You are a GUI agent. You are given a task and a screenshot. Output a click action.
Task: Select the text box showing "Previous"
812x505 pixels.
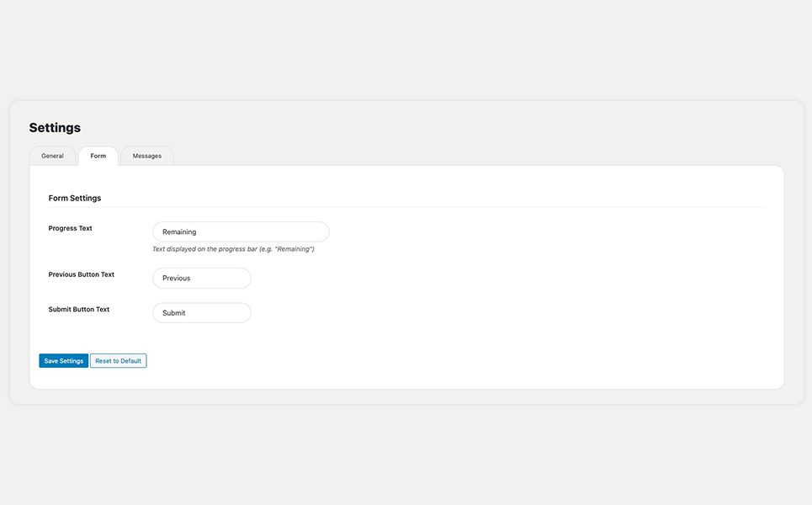click(x=202, y=278)
